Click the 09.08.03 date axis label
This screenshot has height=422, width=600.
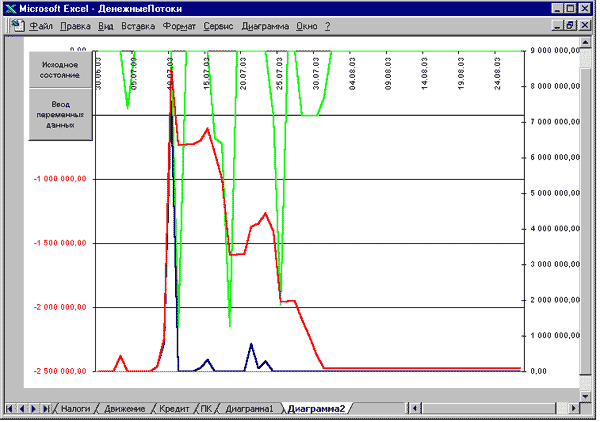[388, 73]
